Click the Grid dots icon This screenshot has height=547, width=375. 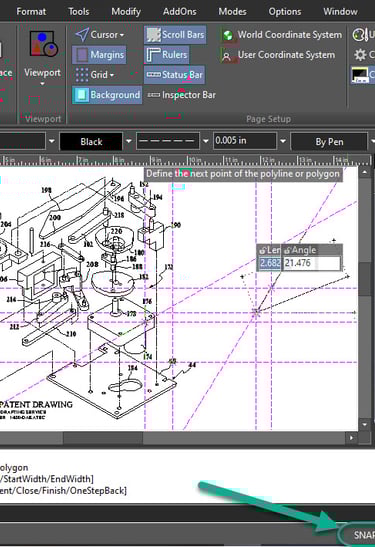[82, 75]
